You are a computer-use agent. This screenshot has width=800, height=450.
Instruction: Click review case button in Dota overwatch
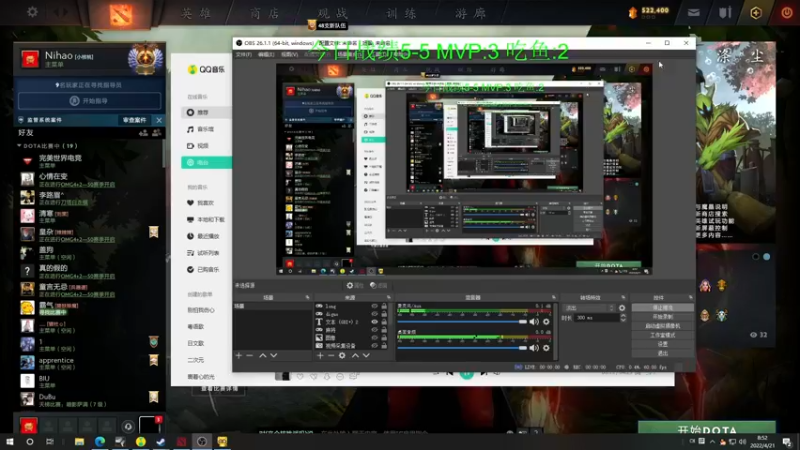coord(135,120)
